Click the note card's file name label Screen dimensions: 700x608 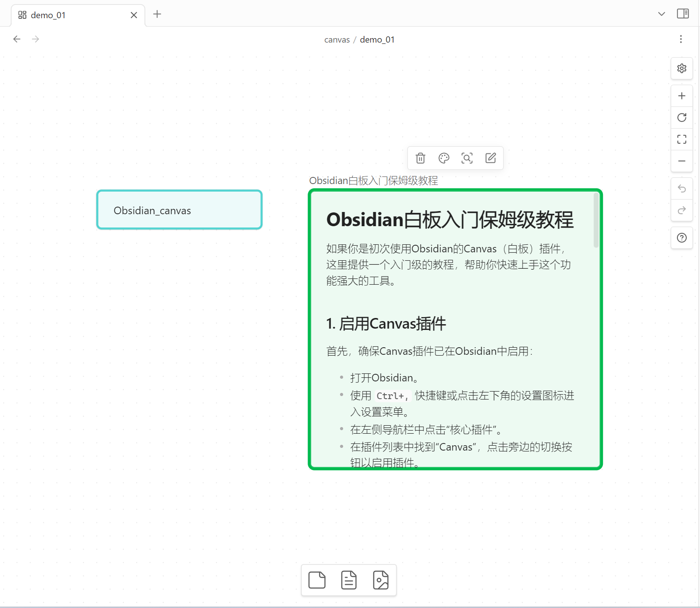point(373,180)
